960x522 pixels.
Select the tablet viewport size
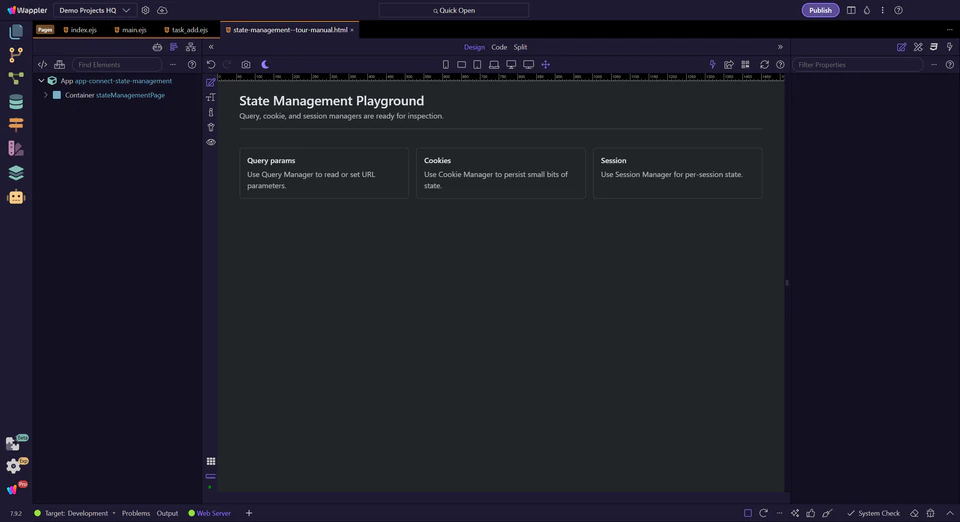(x=478, y=64)
